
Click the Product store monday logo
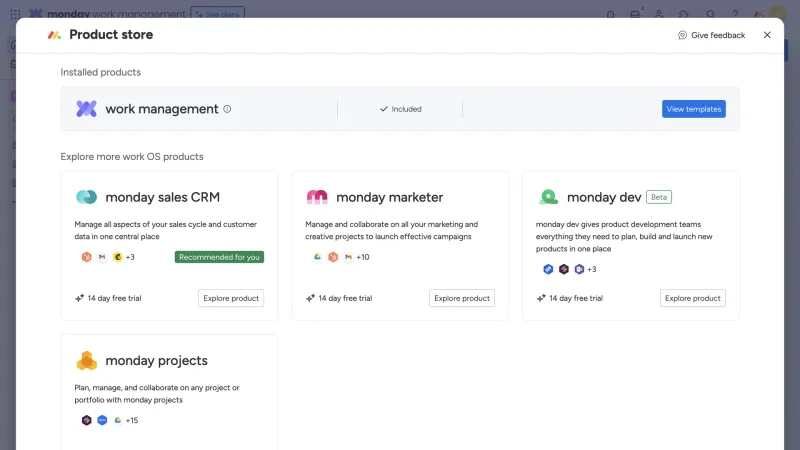click(55, 35)
